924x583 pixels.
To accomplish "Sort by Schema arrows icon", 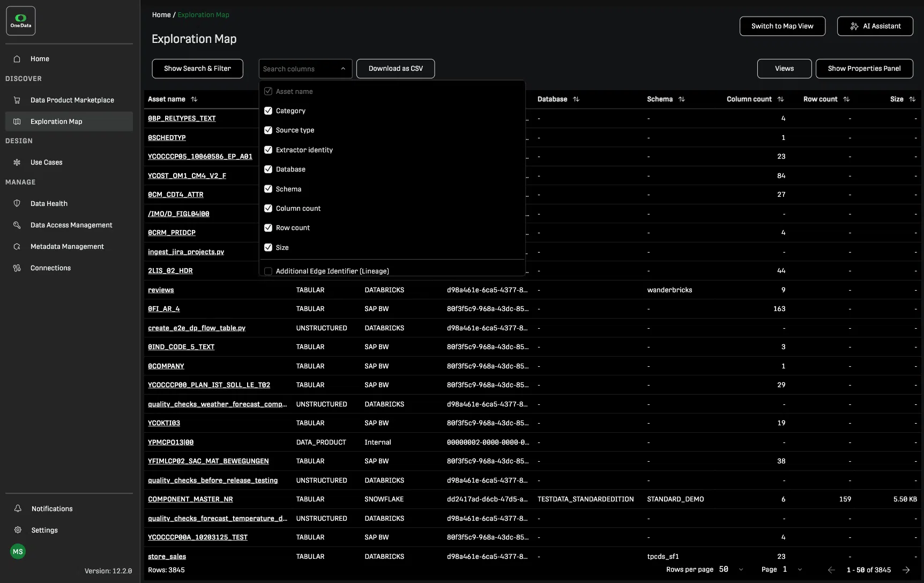I will (682, 99).
